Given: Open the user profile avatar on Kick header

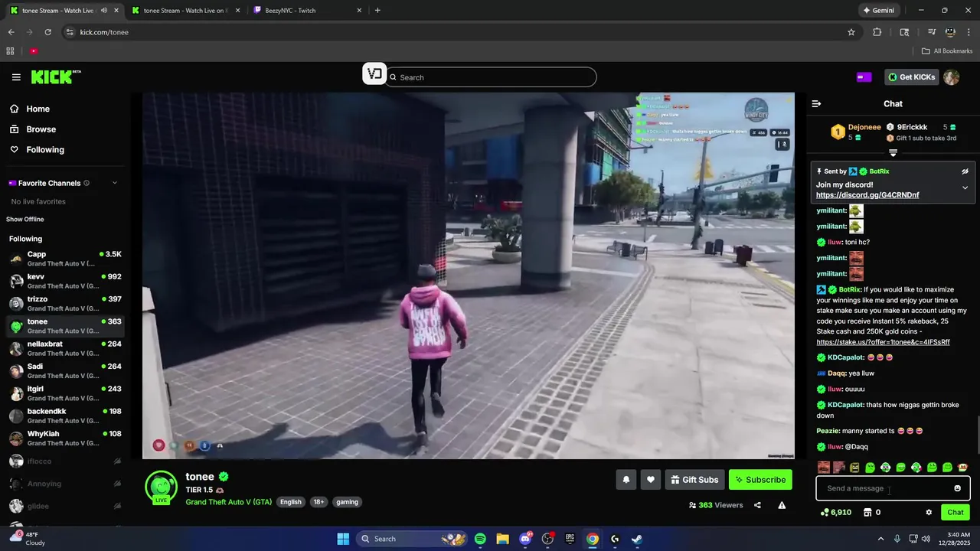Looking at the screenshot, I should 951,77.
